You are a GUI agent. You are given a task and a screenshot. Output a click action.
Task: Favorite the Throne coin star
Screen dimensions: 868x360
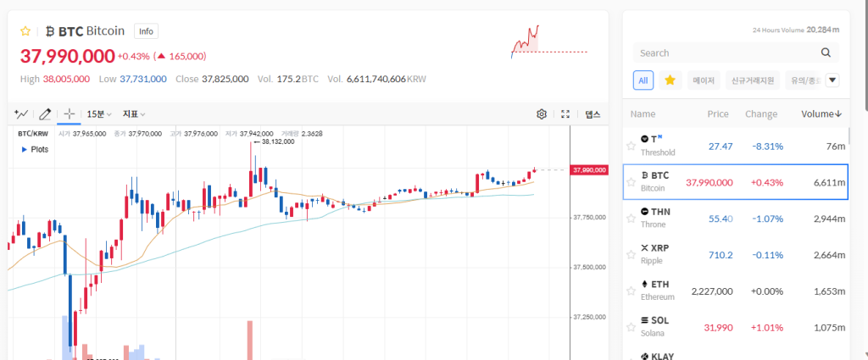click(x=631, y=219)
